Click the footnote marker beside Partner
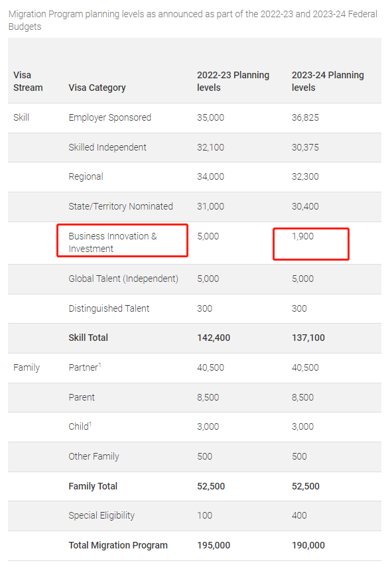Viewport: 392px width, 573px height. [99, 365]
